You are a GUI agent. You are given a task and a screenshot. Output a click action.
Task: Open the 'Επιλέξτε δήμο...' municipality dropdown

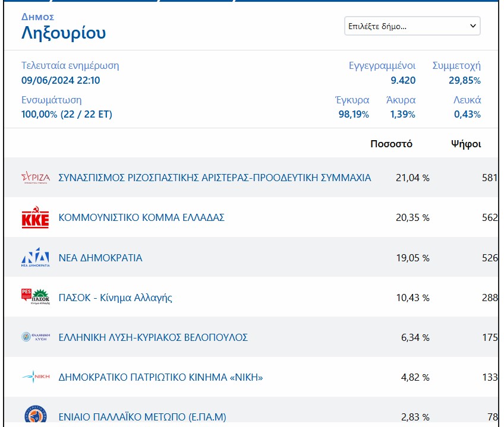tap(412, 26)
